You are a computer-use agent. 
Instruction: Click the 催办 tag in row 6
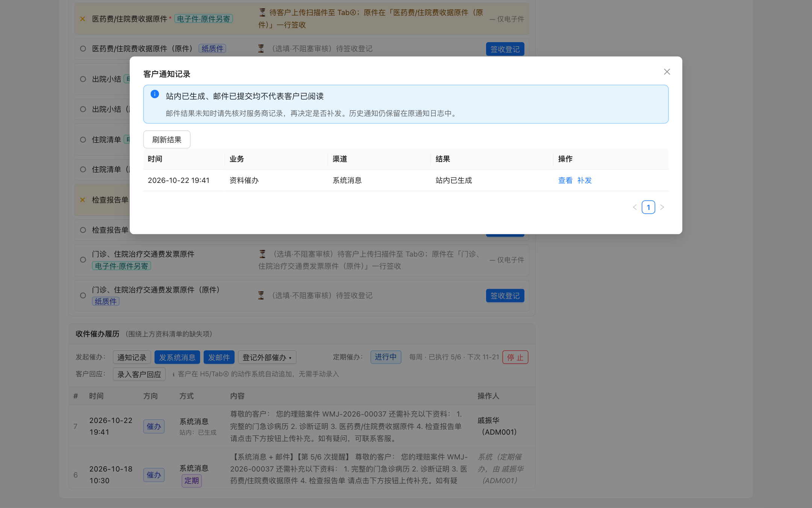click(154, 475)
